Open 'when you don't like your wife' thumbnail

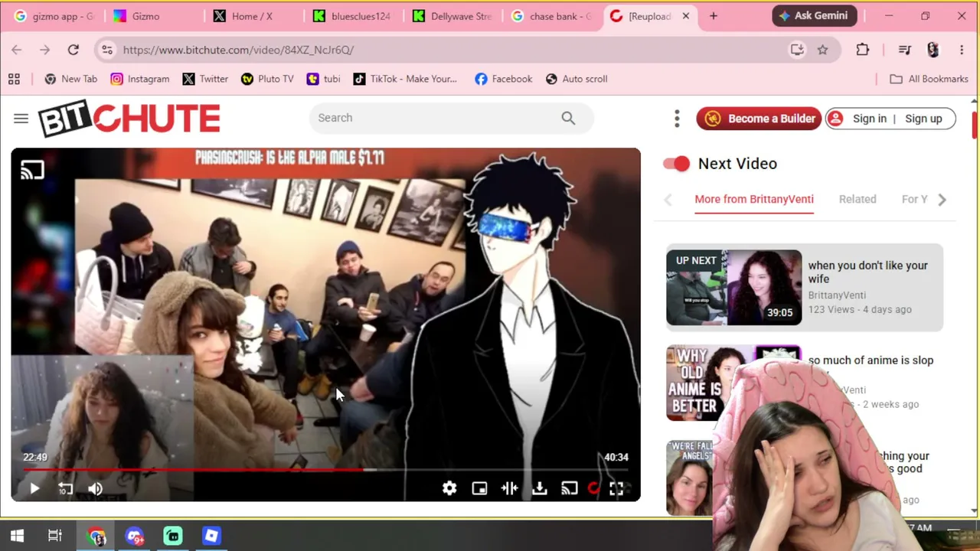click(x=733, y=288)
